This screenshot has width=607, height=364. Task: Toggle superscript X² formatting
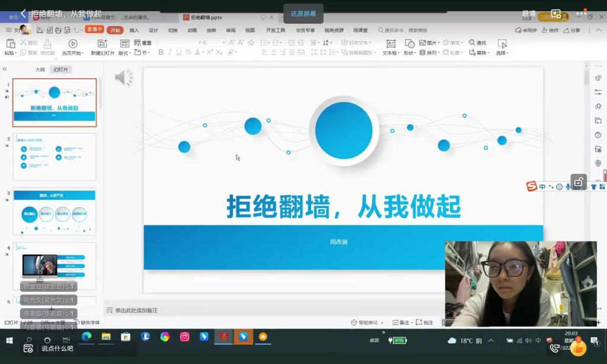pos(210,52)
